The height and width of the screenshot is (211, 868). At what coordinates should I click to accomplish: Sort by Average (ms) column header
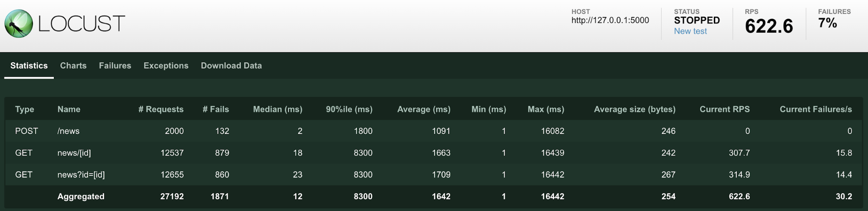point(423,109)
